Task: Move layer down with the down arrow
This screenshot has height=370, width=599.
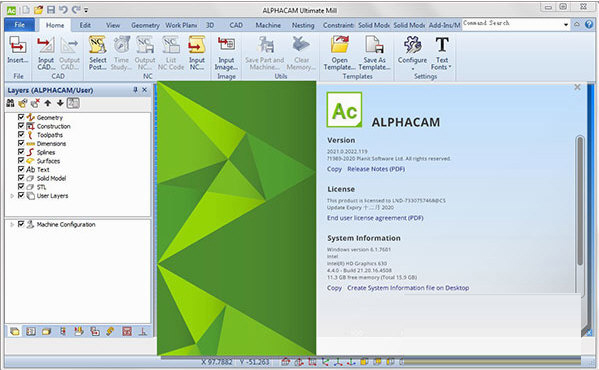Action: (60, 103)
